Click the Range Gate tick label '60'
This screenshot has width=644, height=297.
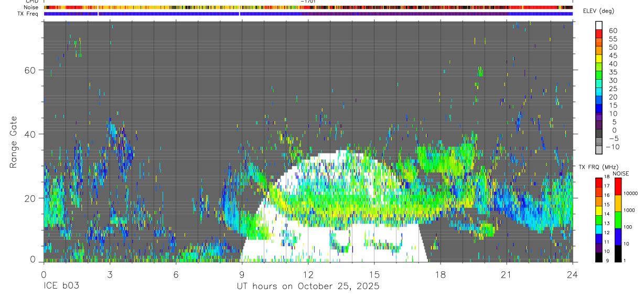[x=30, y=70]
